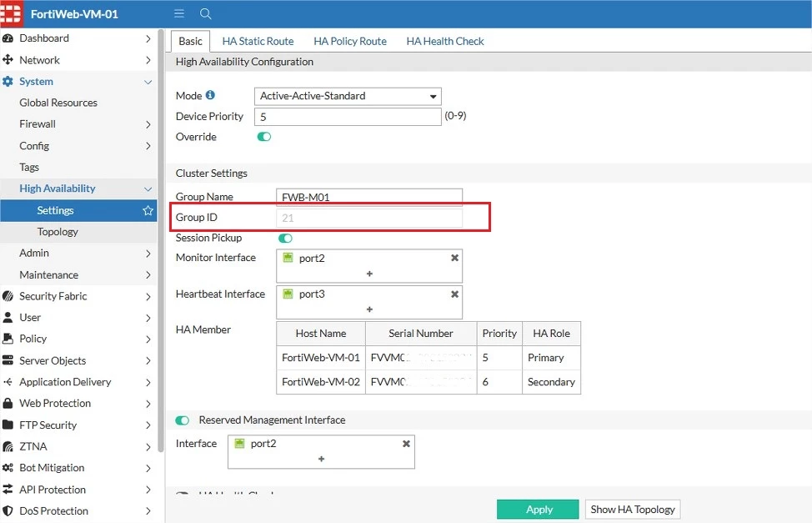Viewport: 812px width, 523px height.
Task: Remove port2 from Monitor Interface
Action: (454, 258)
